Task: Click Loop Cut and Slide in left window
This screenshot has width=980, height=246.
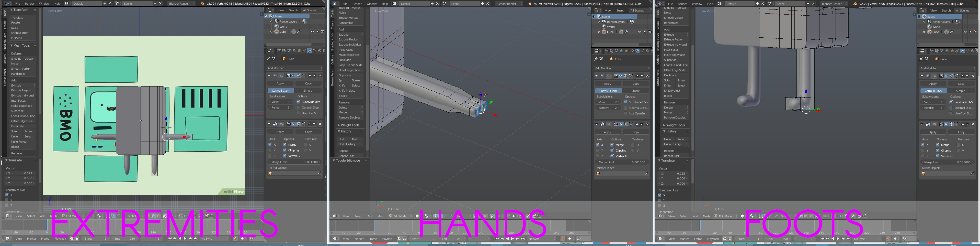Action: [23, 116]
